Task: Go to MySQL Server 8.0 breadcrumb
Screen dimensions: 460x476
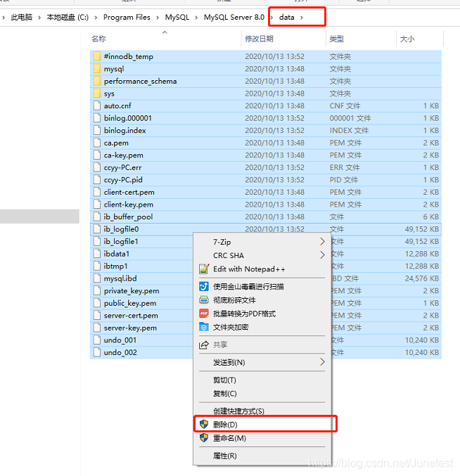Action: (234, 18)
